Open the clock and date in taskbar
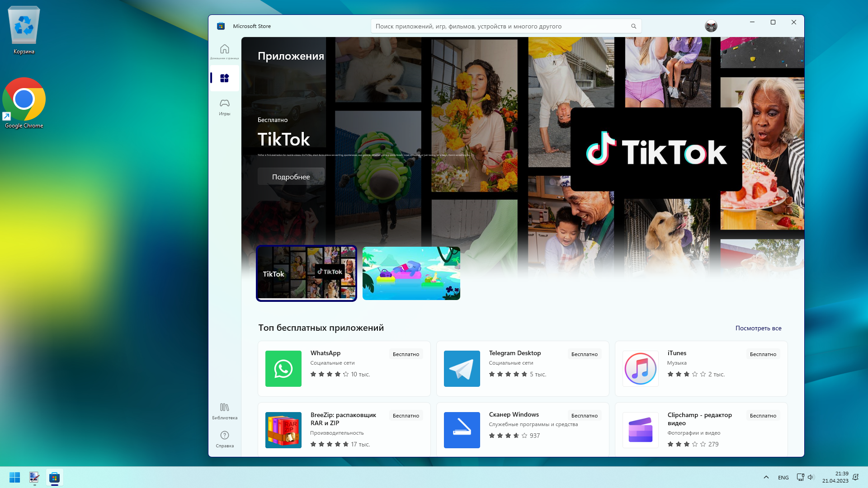868x488 pixels. coord(835,477)
